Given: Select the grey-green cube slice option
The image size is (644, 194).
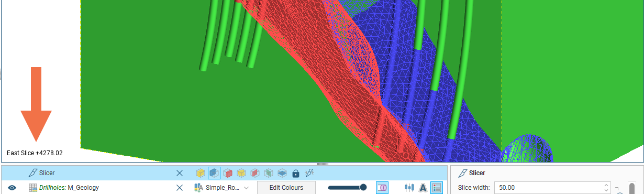Looking at the screenshot, I should [268, 173].
